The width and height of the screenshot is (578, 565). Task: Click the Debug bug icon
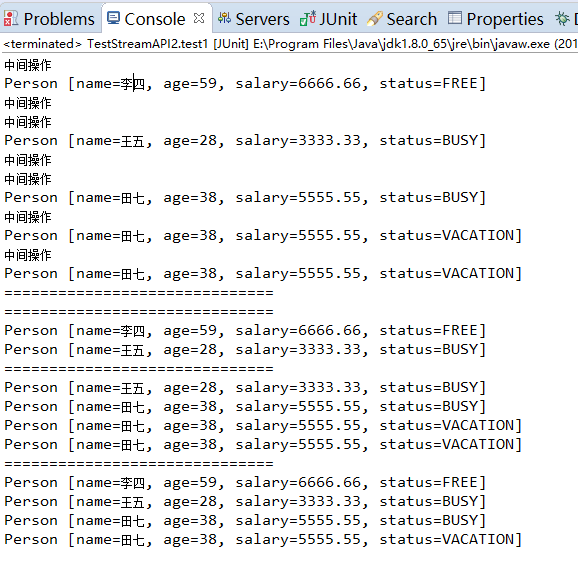point(562,18)
